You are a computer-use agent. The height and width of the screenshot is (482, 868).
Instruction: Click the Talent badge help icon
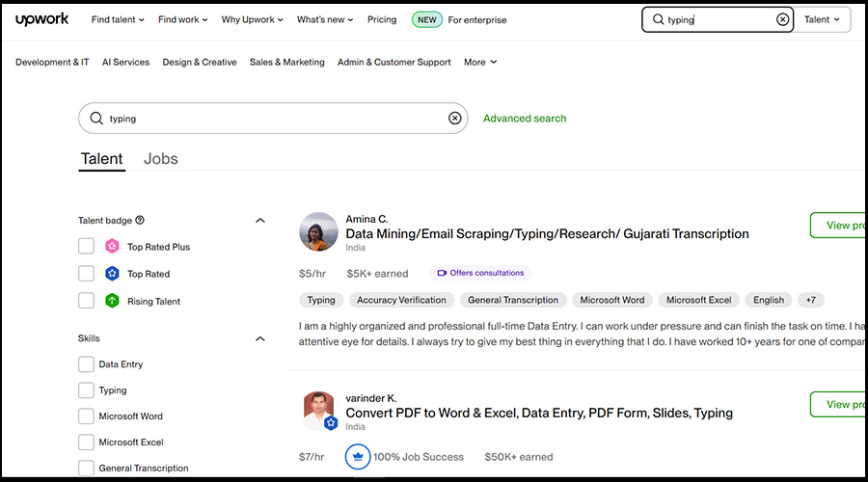pyautogui.click(x=140, y=220)
